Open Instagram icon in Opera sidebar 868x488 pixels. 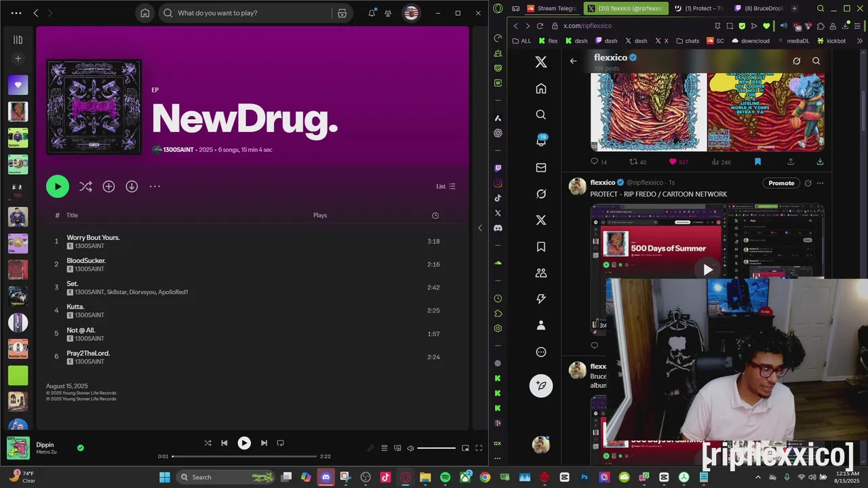pyautogui.click(x=498, y=183)
